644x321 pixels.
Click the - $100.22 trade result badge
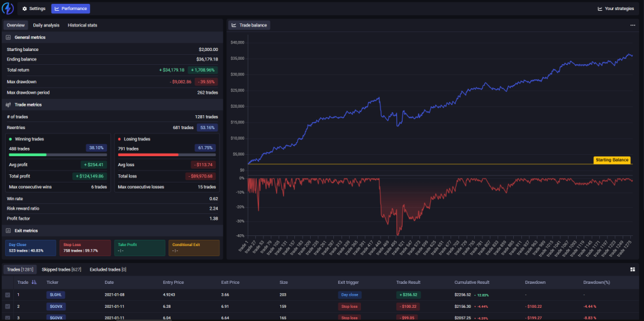(x=408, y=306)
